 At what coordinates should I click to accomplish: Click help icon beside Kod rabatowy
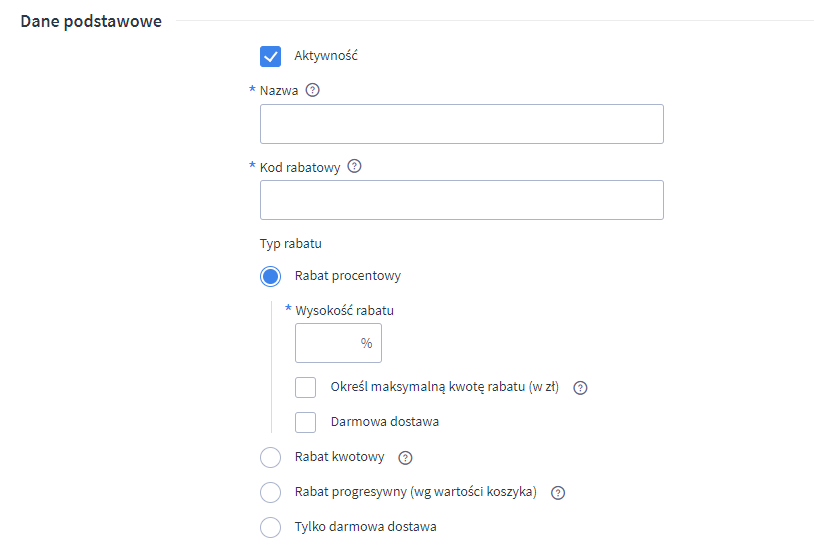pyautogui.click(x=354, y=166)
